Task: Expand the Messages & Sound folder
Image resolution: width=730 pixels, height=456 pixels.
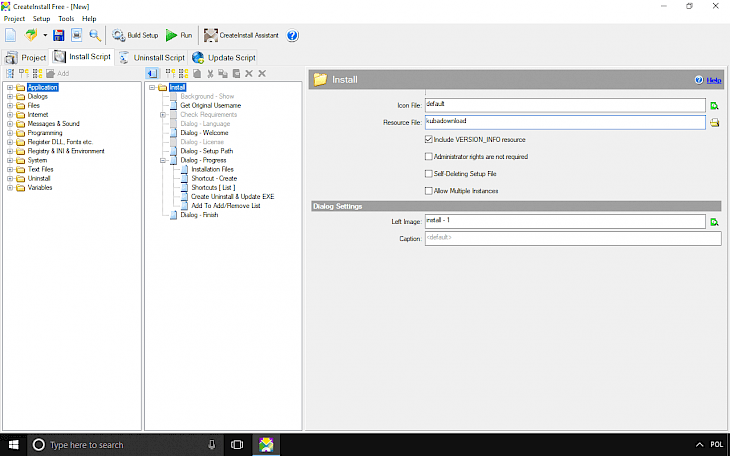Action: (10, 124)
